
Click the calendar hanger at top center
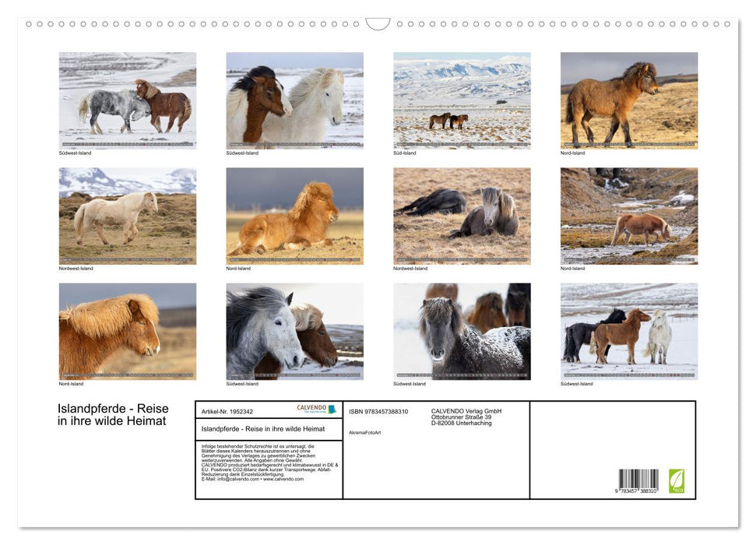point(378,21)
